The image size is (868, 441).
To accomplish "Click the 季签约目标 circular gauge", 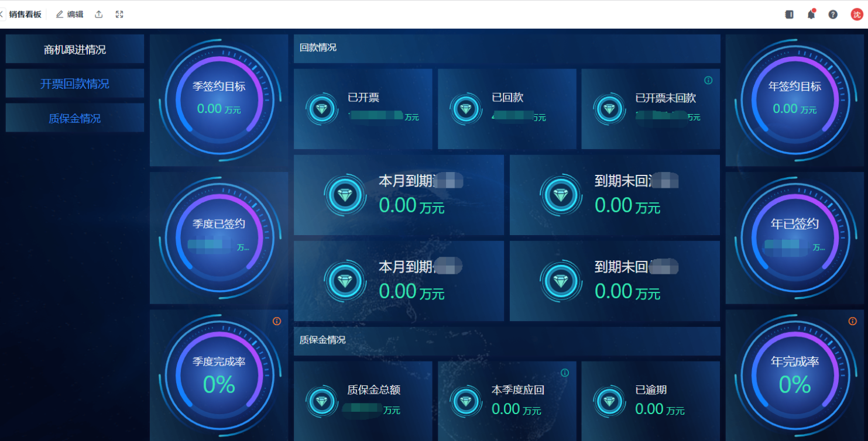I will tap(219, 98).
